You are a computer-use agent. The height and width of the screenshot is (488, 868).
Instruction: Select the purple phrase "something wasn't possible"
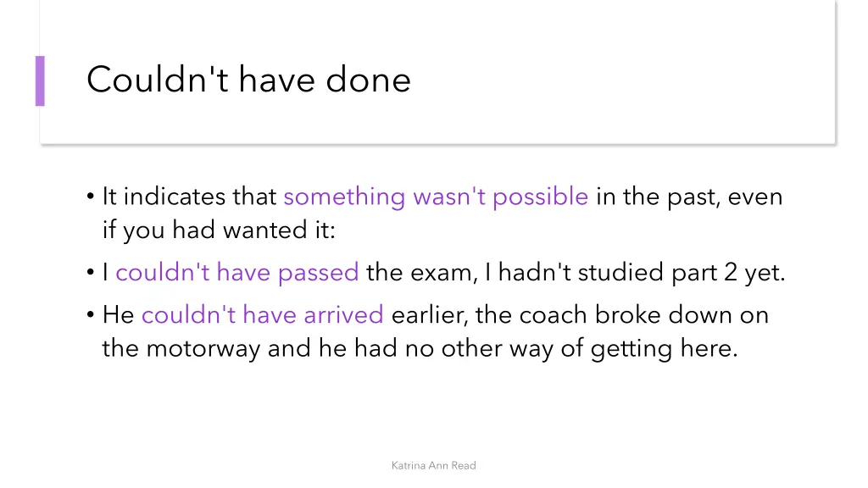tap(436, 197)
